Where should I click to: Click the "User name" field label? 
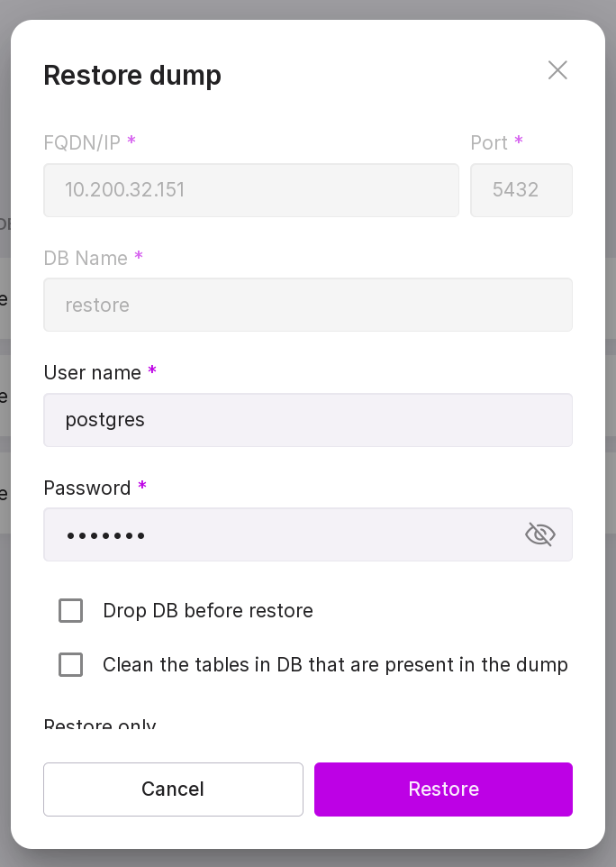tap(92, 373)
